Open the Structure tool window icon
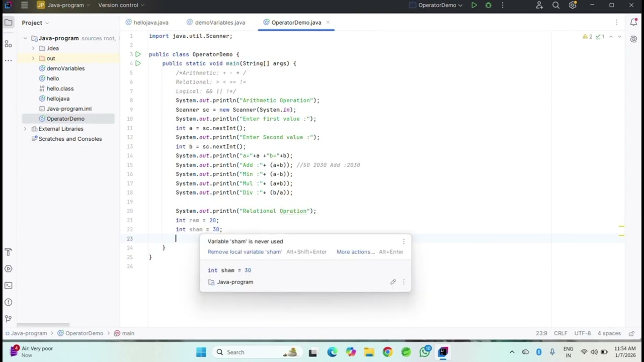 [x=8, y=44]
